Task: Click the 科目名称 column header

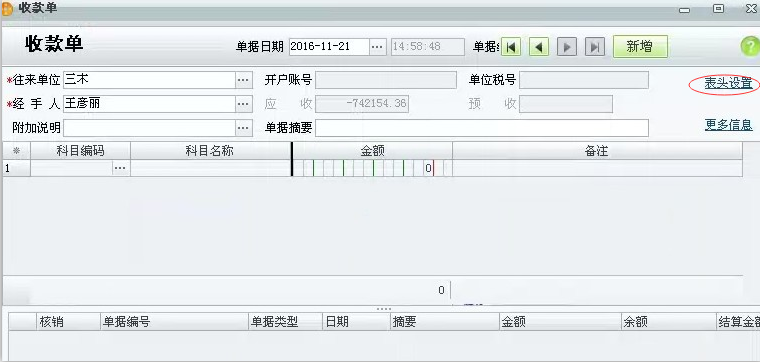Action: pos(210,151)
